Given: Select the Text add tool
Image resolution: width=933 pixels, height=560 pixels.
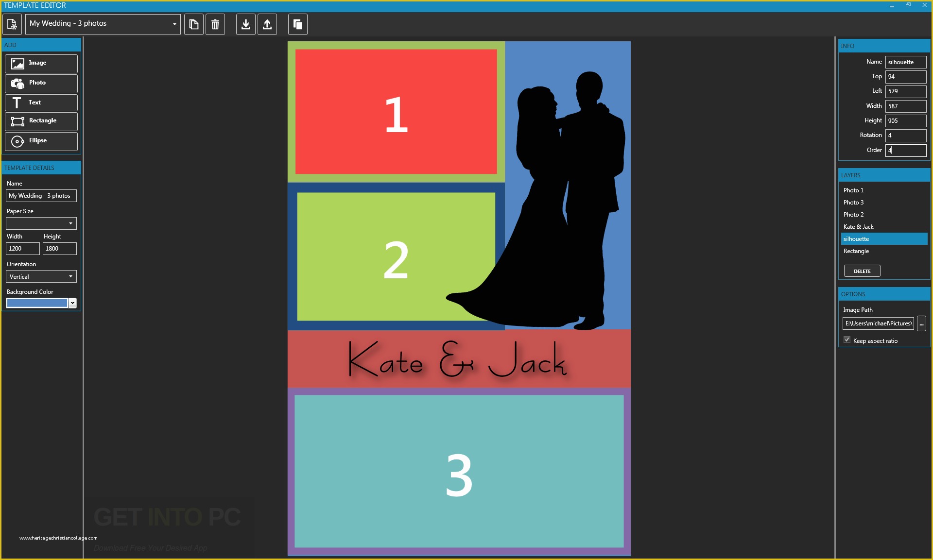Looking at the screenshot, I should [x=41, y=101].
